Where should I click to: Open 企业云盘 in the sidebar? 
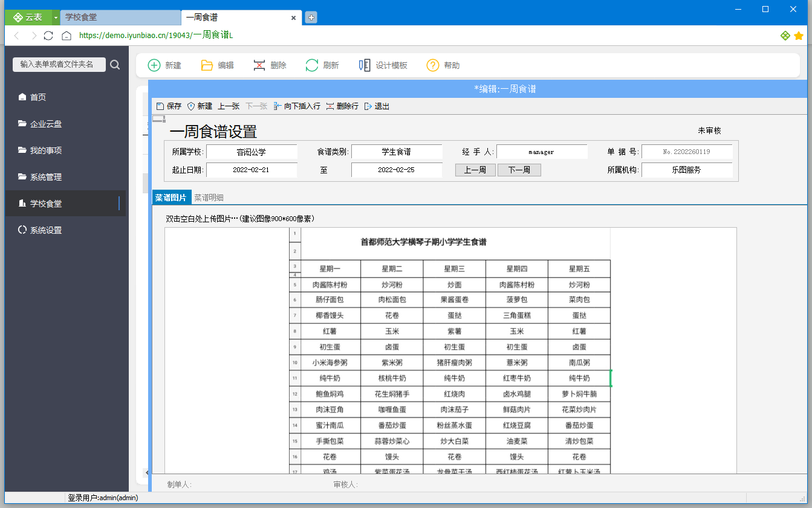pyautogui.click(x=65, y=124)
